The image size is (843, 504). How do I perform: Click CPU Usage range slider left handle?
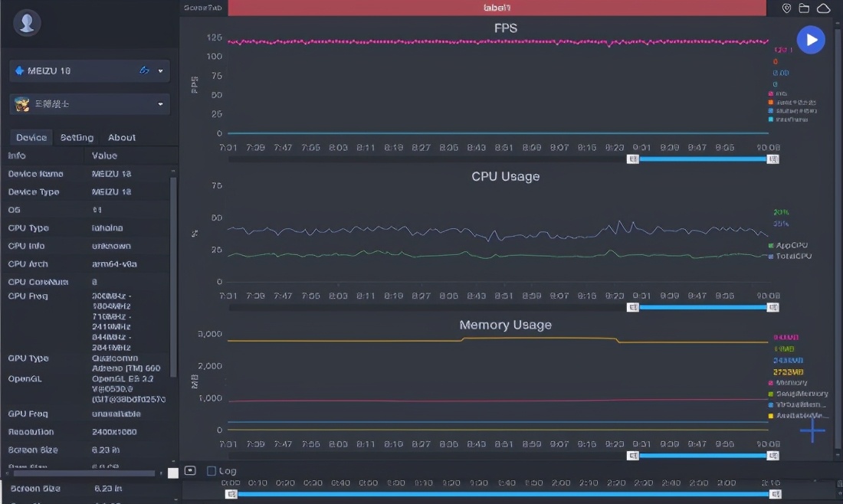click(633, 307)
